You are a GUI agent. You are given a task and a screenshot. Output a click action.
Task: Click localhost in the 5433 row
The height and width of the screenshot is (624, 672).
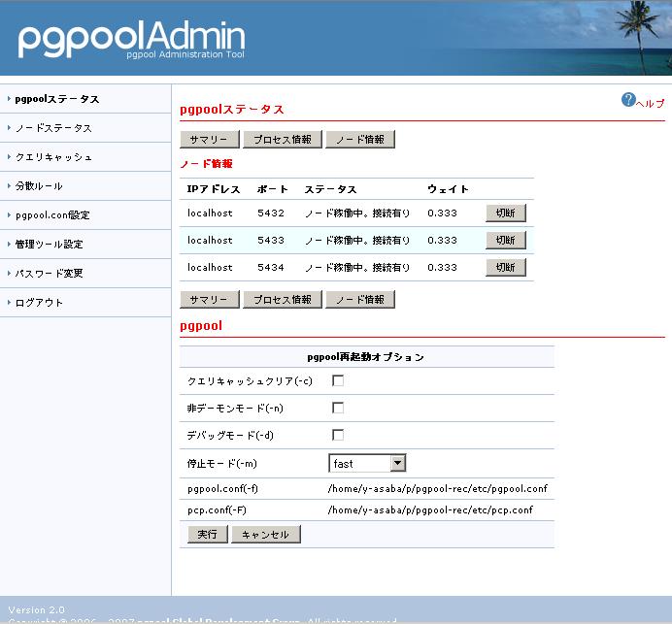click(210, 241)
